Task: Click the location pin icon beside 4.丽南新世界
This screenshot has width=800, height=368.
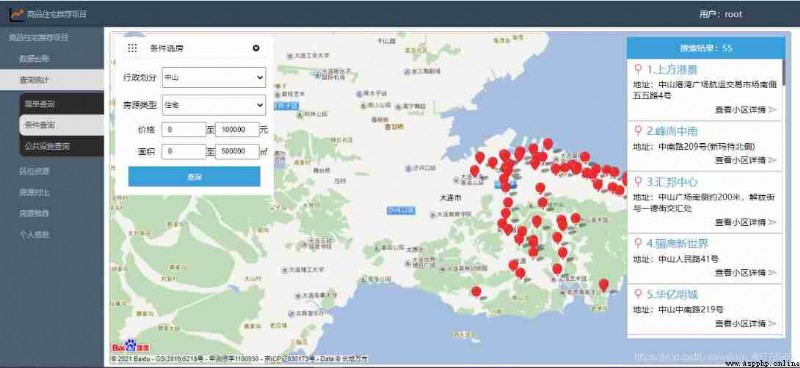Action: coord(638,243)
